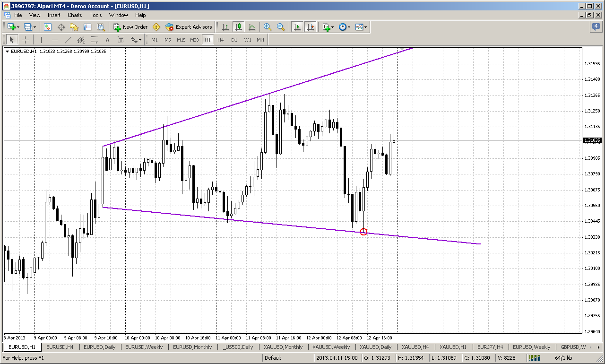
Task: Open the Help menu
Action: [140, 15]
